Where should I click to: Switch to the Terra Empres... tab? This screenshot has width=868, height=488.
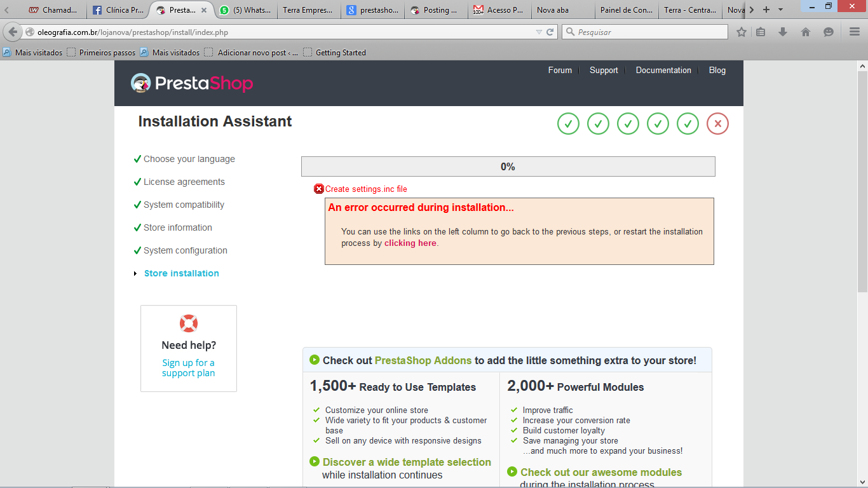click(309, 10)
